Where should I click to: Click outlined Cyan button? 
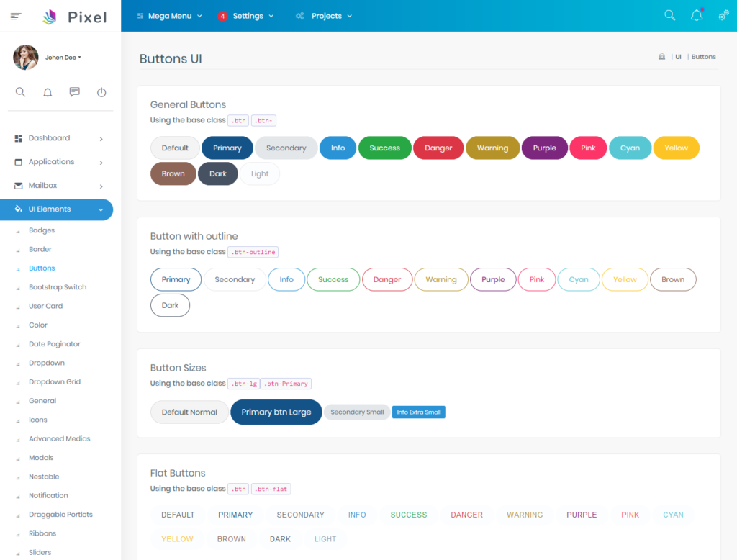579,280
